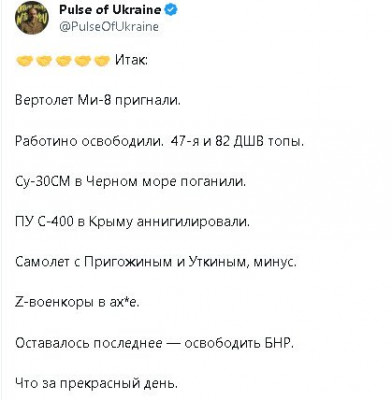
Task: Click the last yellow emoji before Итак
Action: coord(102,61)
